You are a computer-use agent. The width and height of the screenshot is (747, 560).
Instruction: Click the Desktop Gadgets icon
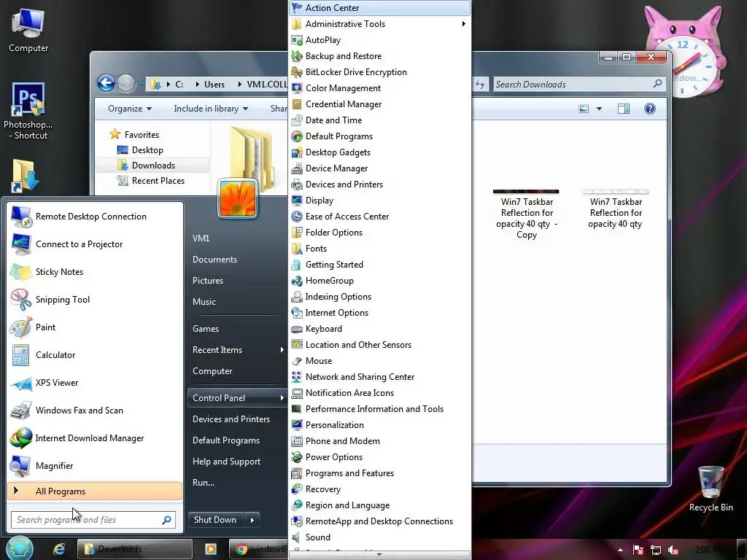pyautogui.click(x=297, y=152)
